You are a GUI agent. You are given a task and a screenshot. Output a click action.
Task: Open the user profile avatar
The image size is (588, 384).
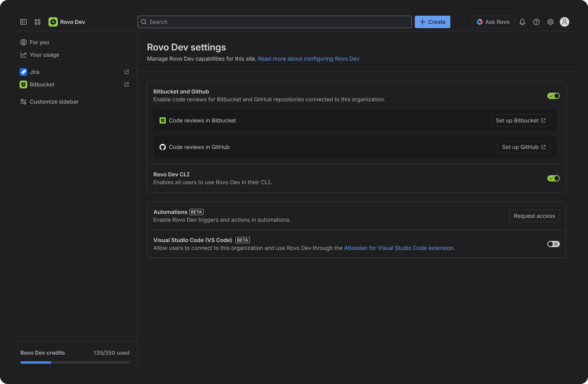tap(565, 22)
